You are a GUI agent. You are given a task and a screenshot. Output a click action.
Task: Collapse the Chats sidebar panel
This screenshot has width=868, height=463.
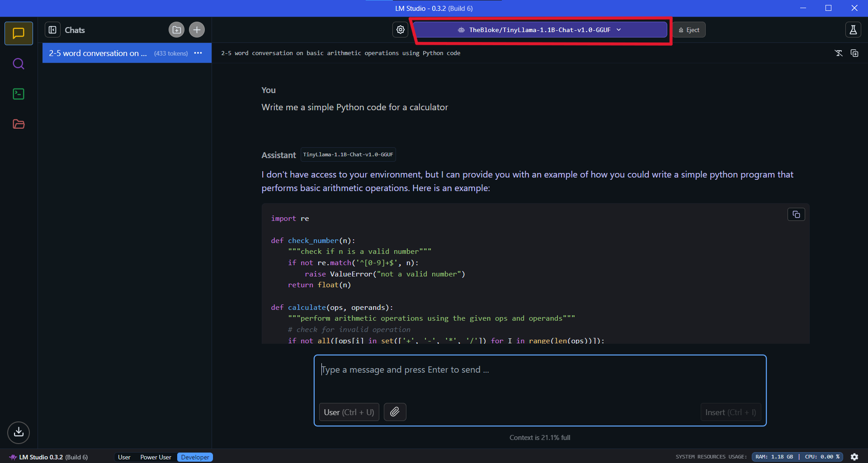(52, 30)
